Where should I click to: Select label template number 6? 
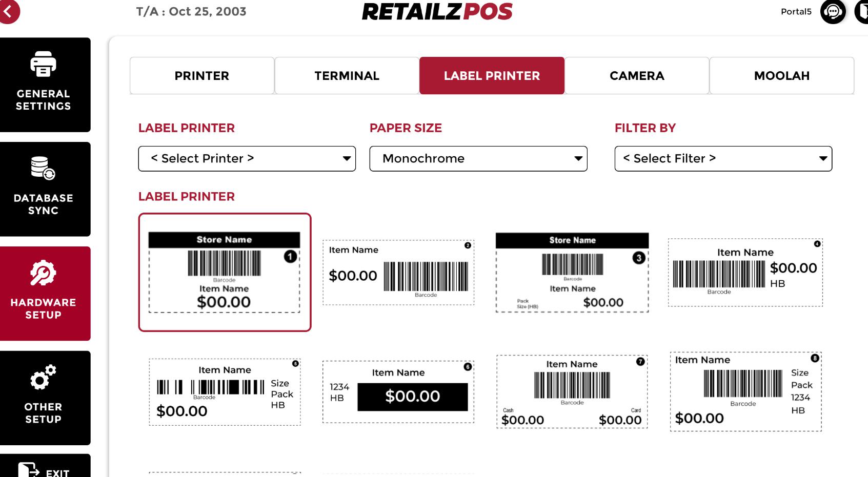pyautogui.click(x=398, y=392)
